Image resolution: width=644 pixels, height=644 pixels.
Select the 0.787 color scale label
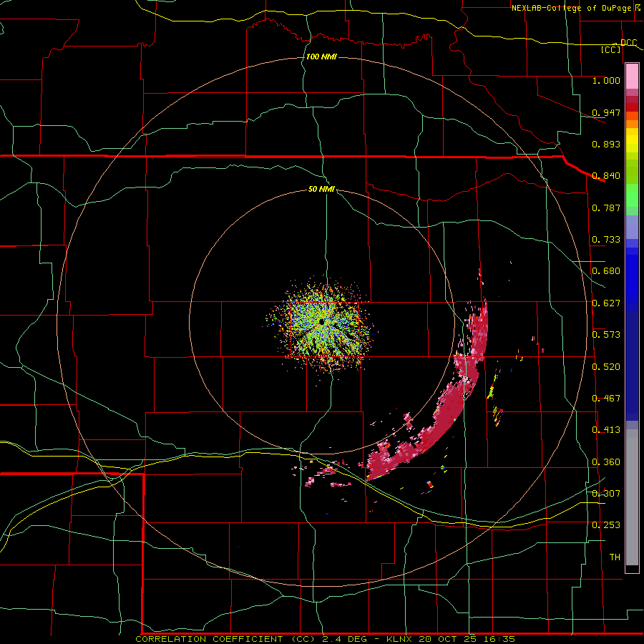[x=606, y=208]
